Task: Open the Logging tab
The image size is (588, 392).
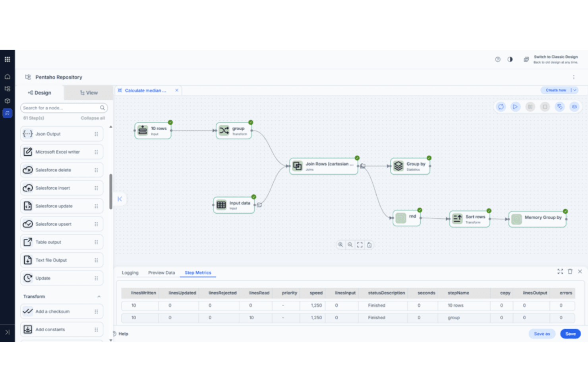Action: click(x=130, y=272)
